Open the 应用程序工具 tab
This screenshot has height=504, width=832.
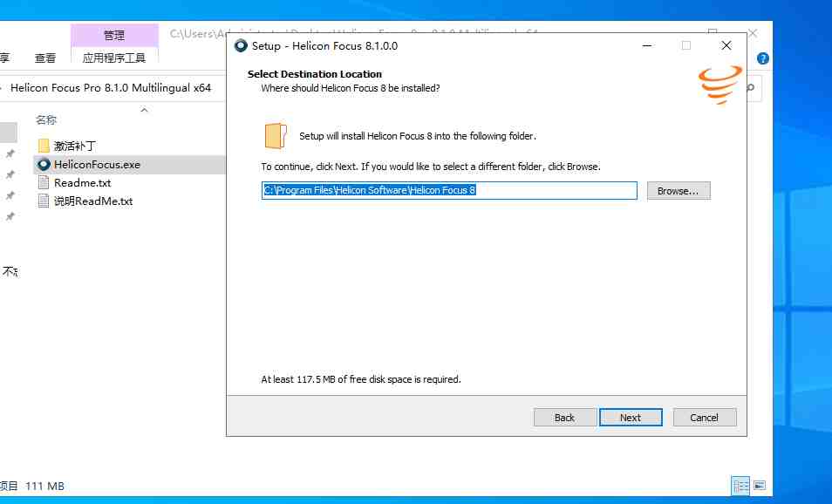[114, 58]
